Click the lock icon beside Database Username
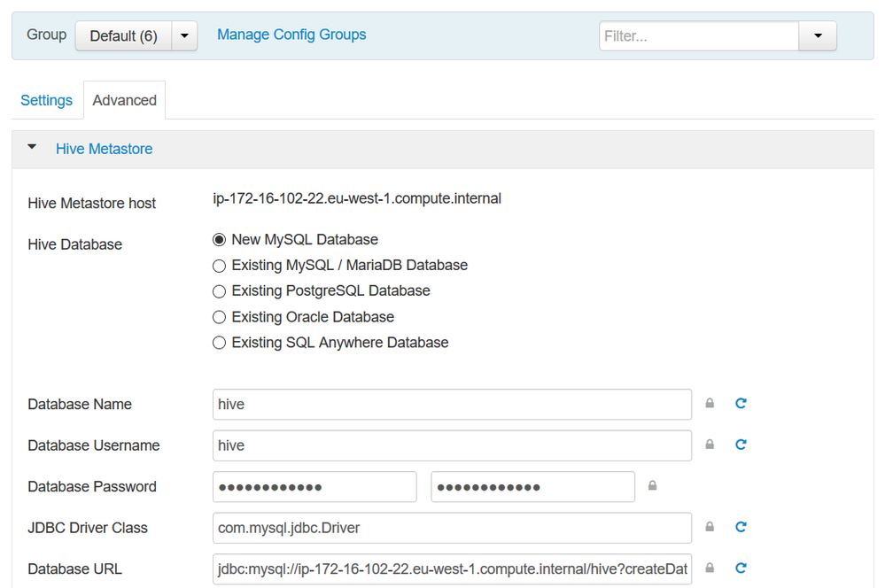Screen dimensions: 885x588 [x=710, y=445]
